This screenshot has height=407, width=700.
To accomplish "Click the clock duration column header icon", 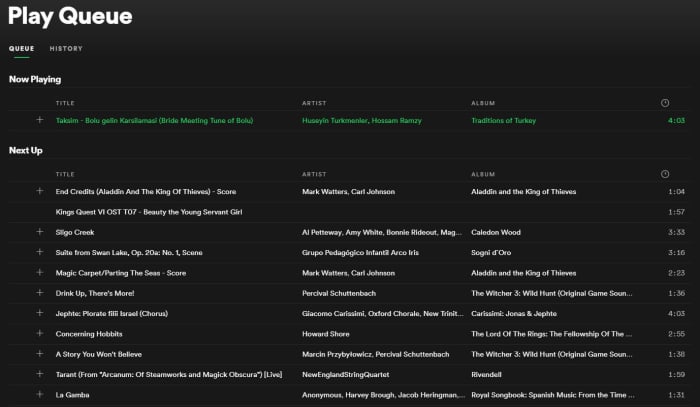I will pyautogui.click(x=665, y=103).
